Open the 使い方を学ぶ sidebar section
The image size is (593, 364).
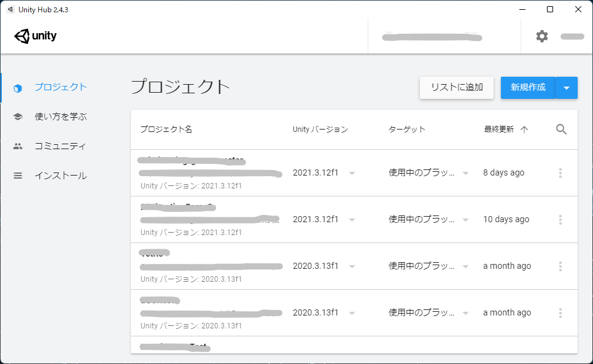pos(61,117)
